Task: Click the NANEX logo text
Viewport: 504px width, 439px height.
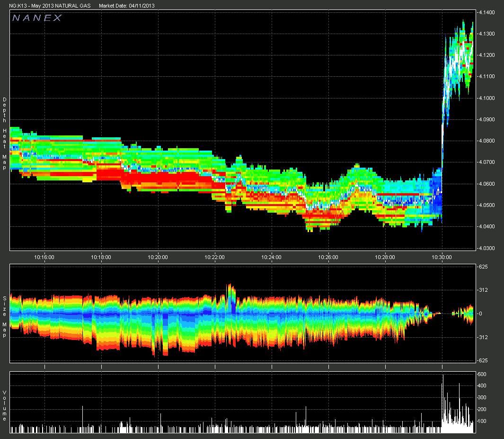Action: [37, 18]
